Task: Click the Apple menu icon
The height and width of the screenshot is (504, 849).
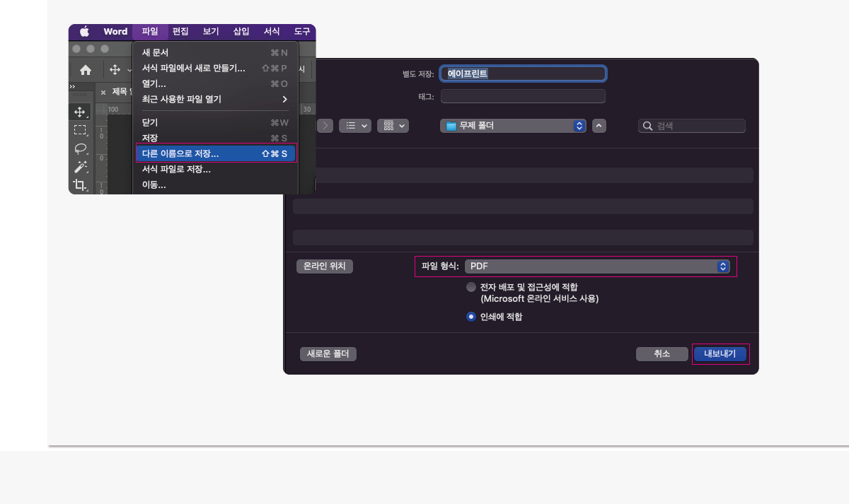Action: coord(84,31)
